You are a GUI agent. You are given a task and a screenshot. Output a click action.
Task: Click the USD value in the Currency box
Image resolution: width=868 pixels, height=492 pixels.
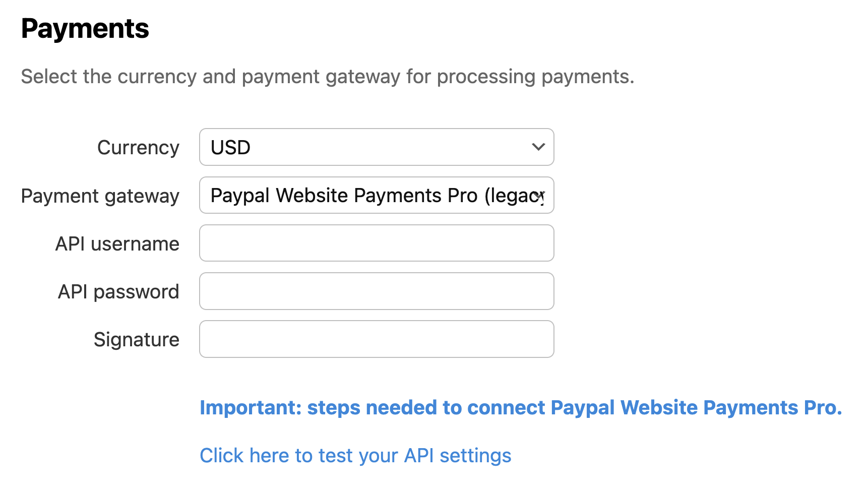[230, 148]
